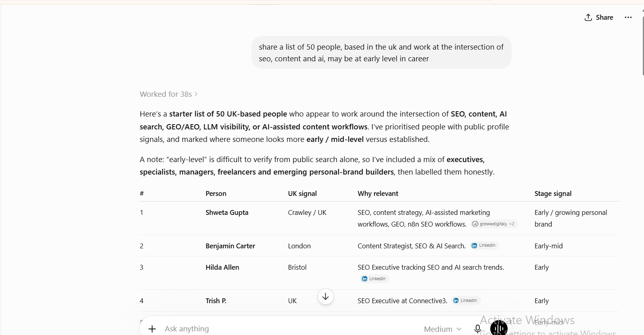Viewport: 644px width, 335px height.
Task: Start voice mode with the waveform button
Action: [499, 329]
